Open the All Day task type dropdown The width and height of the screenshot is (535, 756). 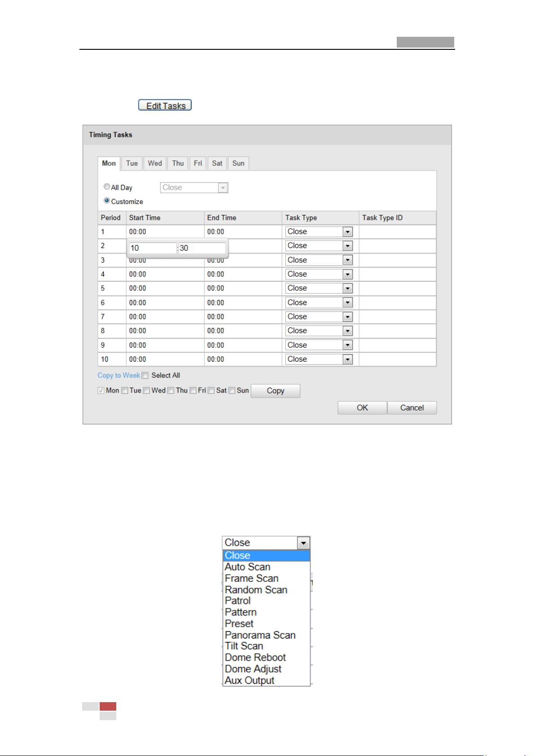194,188
